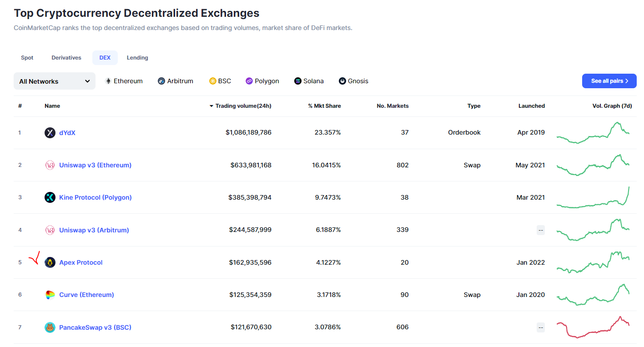The image size is (644, 347).
Task: Click the Kine Protocol logo icon
Action: pos(50,197)
